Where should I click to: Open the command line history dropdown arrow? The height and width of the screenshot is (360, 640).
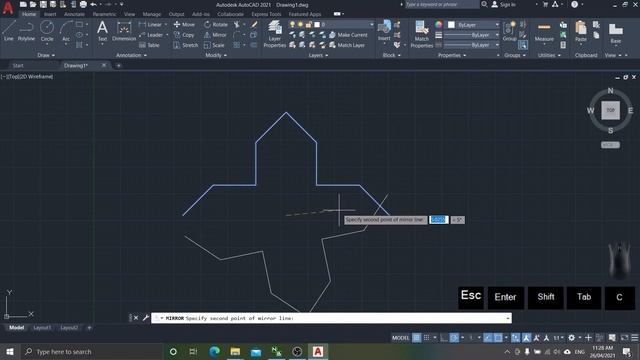(x=508, y=318)
